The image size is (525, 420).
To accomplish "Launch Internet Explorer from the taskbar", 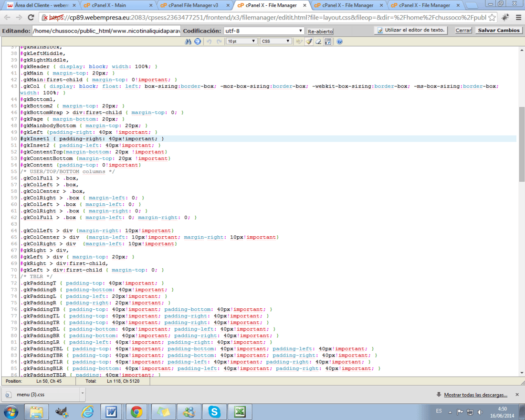I will click(x=88, y=412).
